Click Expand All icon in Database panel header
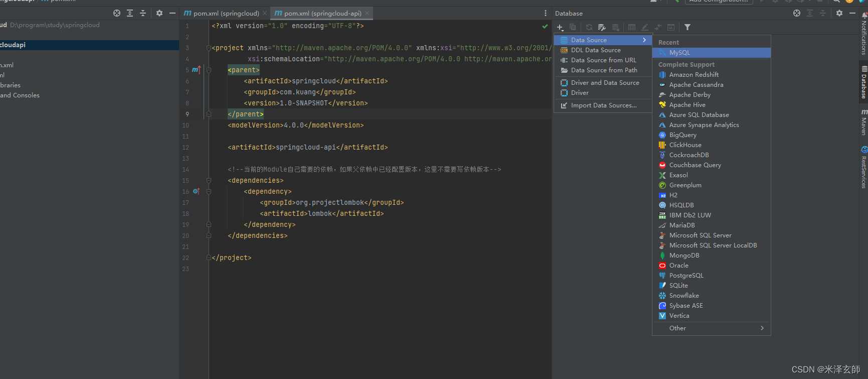Image resolution: width=868 pixels, height=379 pixels. [x=810, y=13]
